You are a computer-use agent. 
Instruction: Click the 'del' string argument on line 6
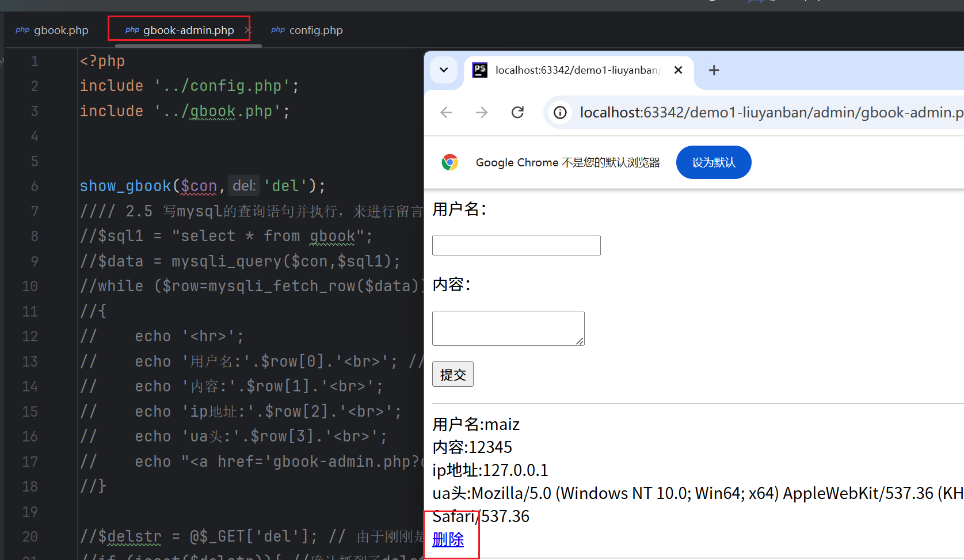point(286,186)
